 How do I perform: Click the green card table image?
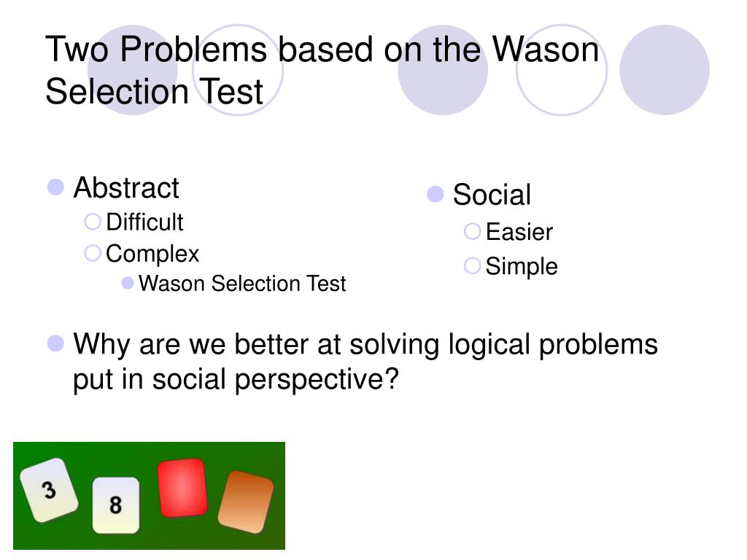click(x=149, y=496)
